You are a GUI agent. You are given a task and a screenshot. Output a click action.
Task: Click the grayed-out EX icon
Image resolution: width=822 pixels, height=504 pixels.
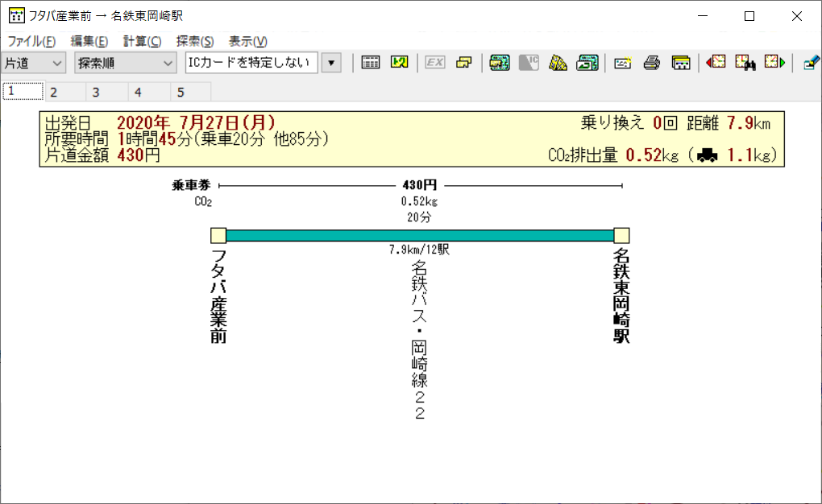434,63
